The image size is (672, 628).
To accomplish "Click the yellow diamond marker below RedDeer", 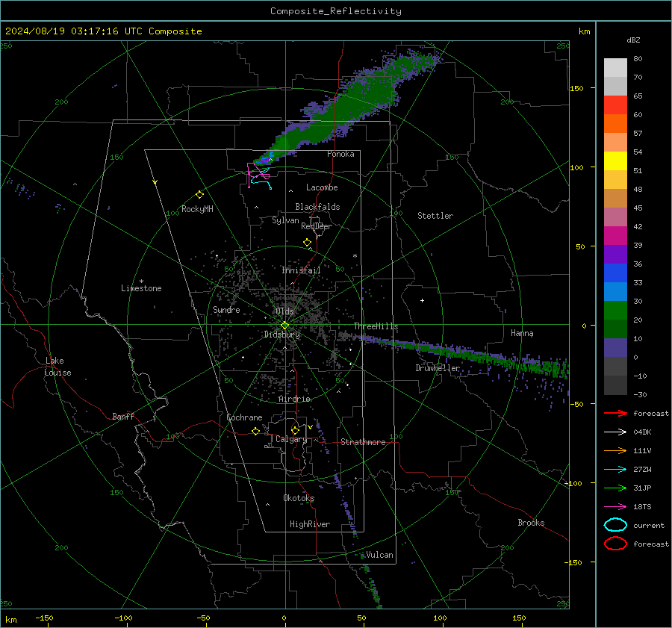I will click(x=307, y=243).
